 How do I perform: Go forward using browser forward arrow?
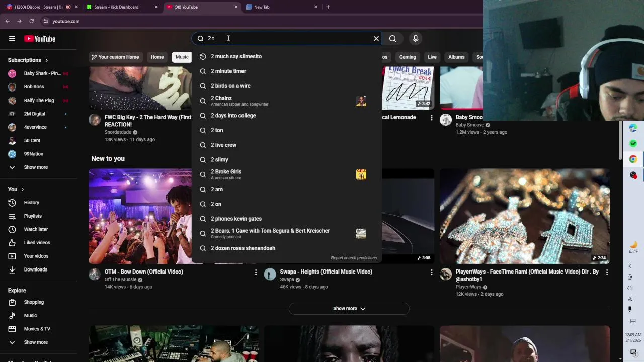click(19, 21)
